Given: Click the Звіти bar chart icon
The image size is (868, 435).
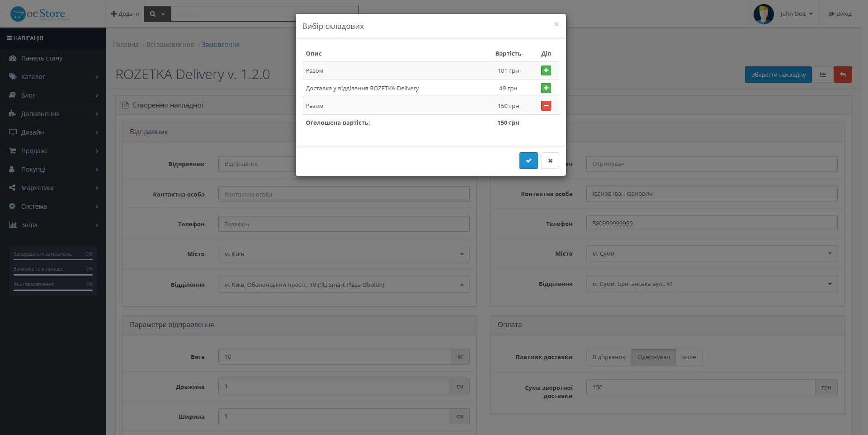Looking at the screenshot, I should click(x=13, y=225).
